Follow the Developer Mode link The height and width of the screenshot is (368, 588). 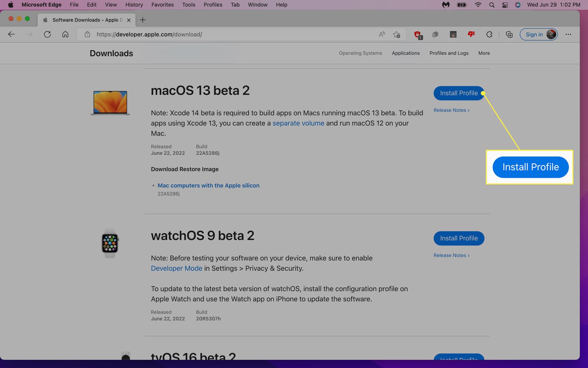[x=176, y=268]
